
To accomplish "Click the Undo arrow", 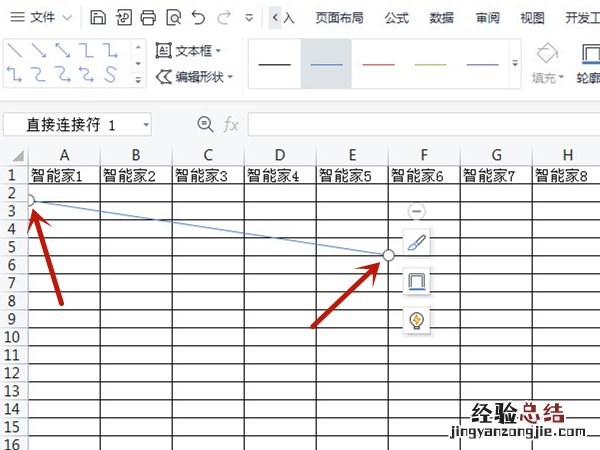I will coord(198,18).
